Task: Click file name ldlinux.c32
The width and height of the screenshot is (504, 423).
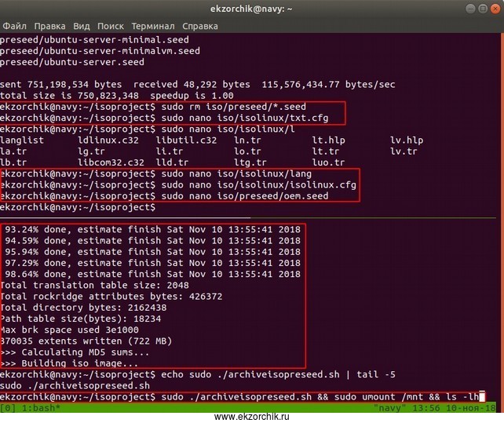Action: (108, 140)
